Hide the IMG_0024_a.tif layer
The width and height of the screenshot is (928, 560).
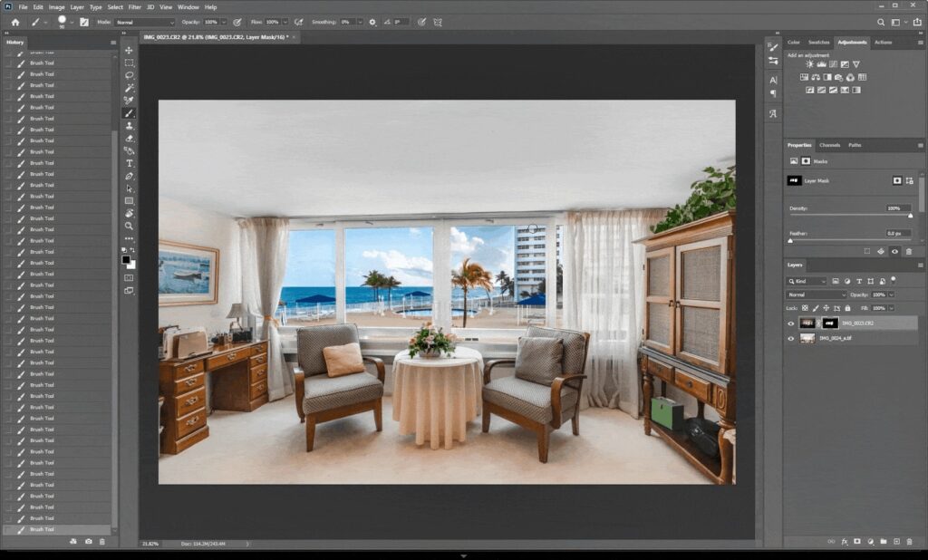point(790,338)
